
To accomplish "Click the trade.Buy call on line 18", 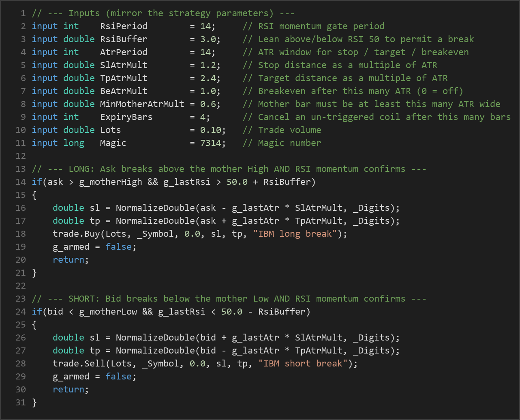I will click(x=200, y=234).
